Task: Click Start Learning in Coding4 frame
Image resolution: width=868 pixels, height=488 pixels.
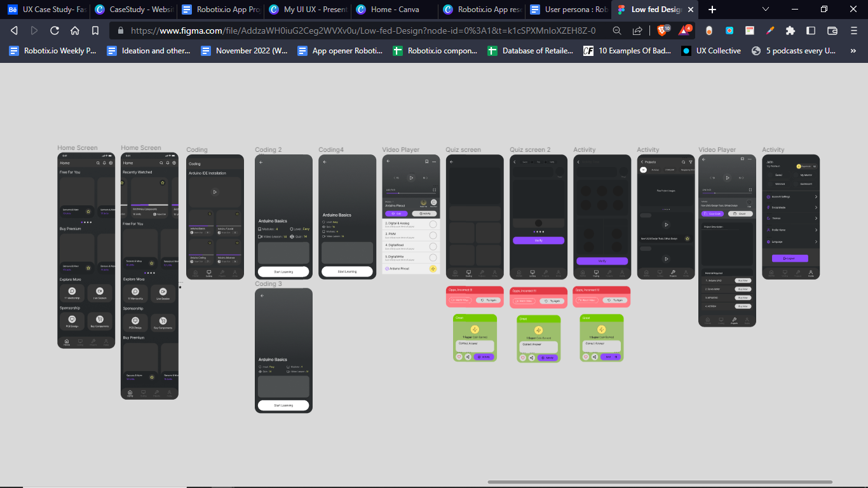Action: 347,271
